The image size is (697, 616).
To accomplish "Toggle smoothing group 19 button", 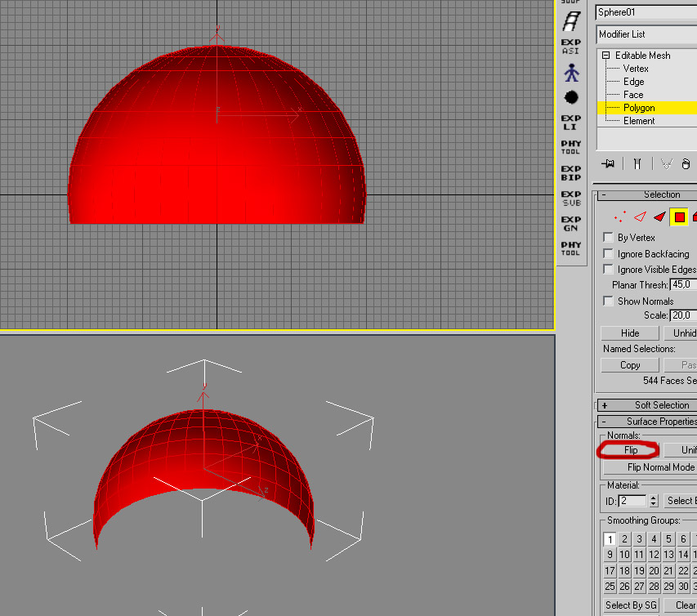I will (x=639, y=571).
